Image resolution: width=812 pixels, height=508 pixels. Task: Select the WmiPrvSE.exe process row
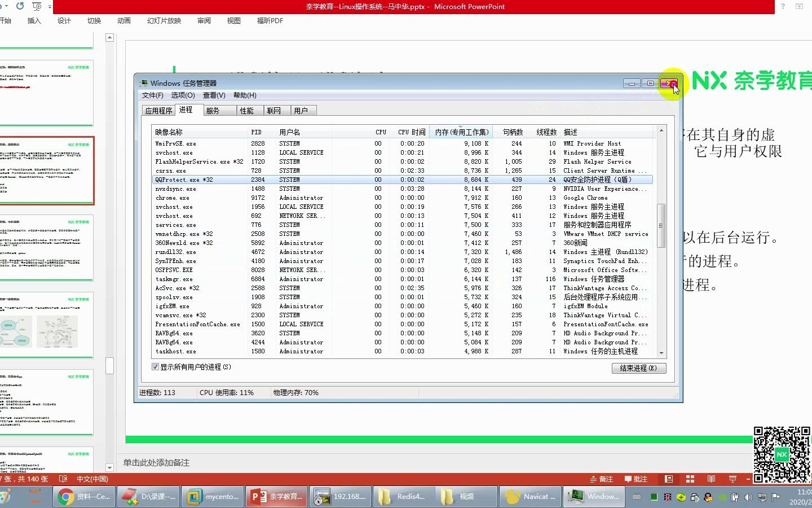click(402, 143)
